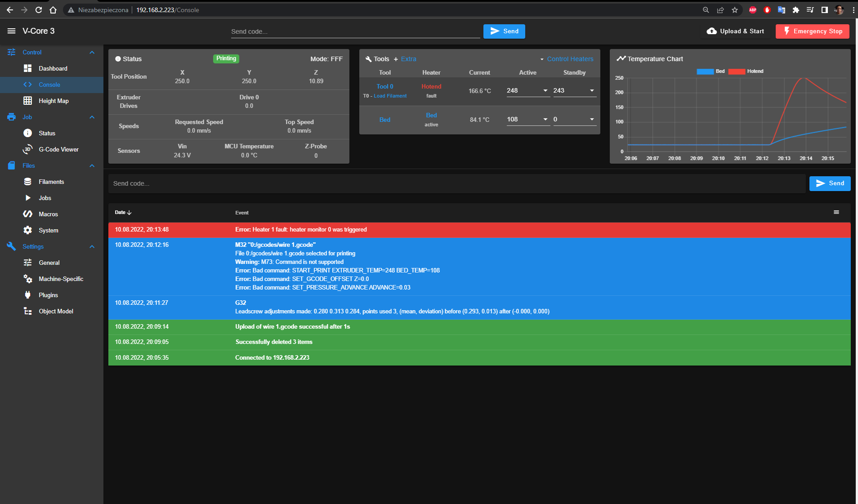Focus the console Send code input
This screenshot has width=858, height=504.
(x=457, y=183)
